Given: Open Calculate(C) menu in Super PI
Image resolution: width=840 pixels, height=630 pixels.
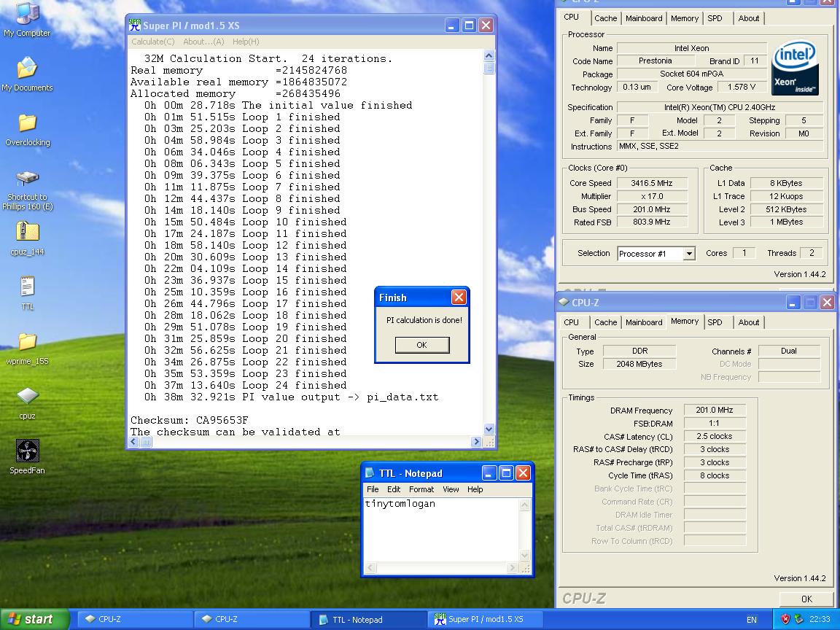Looking at the screenshot, I should [x=152, y=42].
